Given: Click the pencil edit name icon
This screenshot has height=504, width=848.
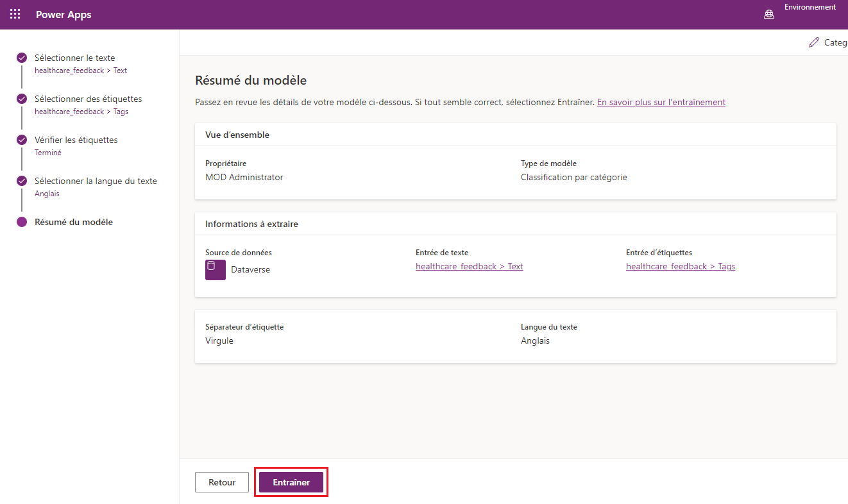Looking at the screenshot, I should click(x=814, y=42).
